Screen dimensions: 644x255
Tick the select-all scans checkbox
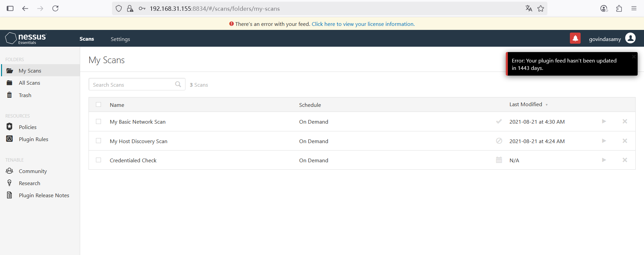click(x=98, y=104)
